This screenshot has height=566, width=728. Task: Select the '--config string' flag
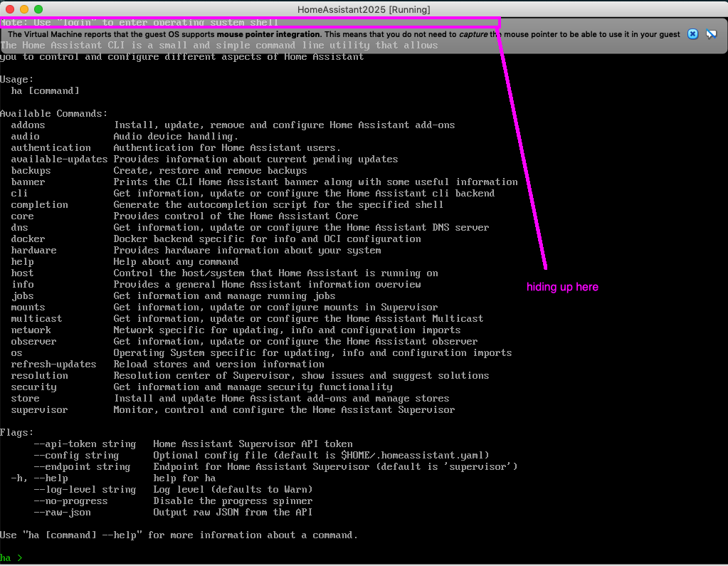coord(77,454)
